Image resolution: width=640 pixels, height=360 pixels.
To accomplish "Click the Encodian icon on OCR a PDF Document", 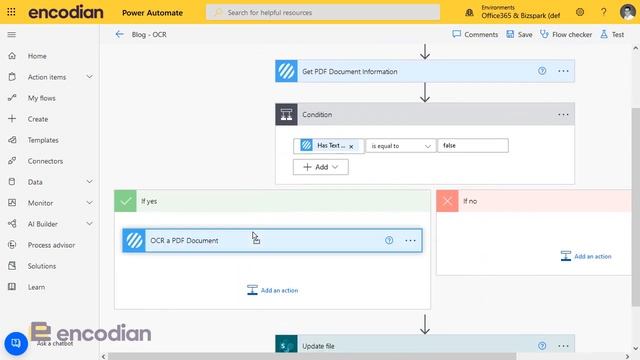I will tap(134, 240).
